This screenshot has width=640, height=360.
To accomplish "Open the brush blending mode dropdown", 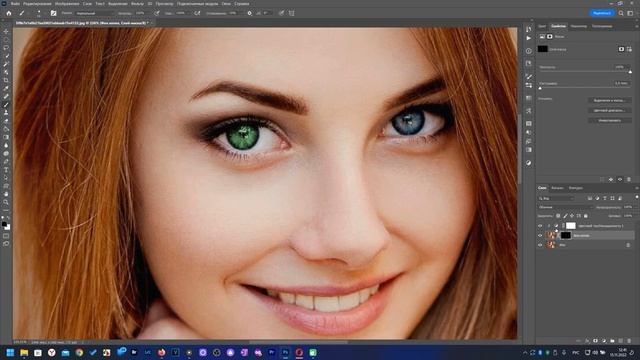I will pos(95,13).
